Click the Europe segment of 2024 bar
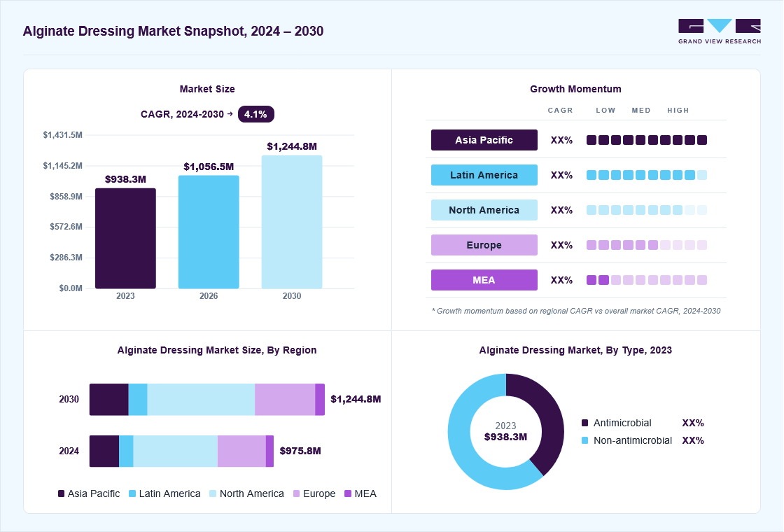784x532 pixels. tap(241, 451)
